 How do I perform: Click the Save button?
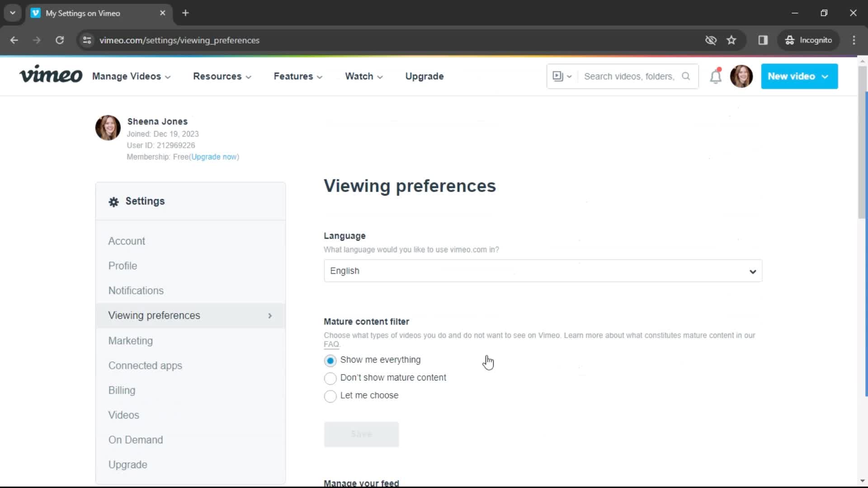361,433
